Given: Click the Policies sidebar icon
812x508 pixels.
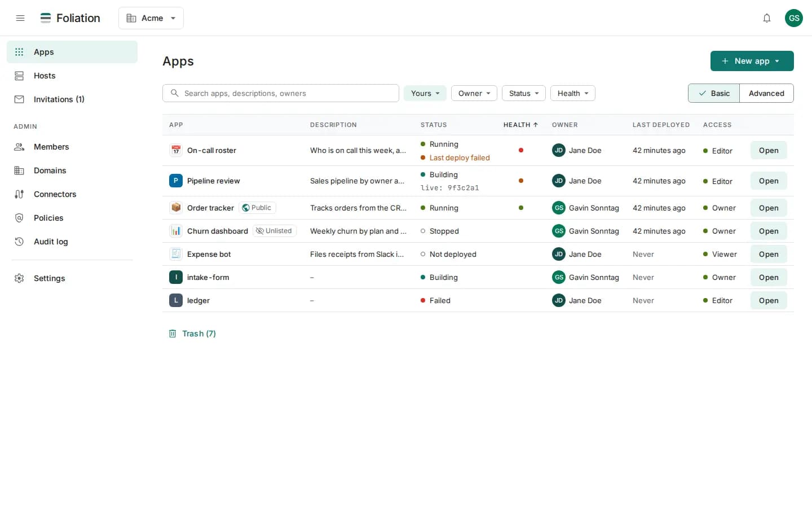Looking at the screenshot, I should 19,218.
